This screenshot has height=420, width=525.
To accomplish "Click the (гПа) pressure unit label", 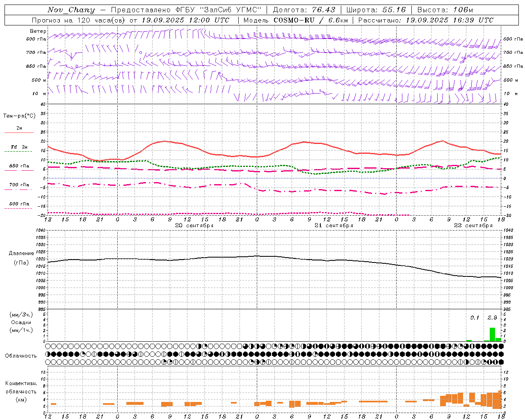I will pyautogui.click(x=21, y=263).
